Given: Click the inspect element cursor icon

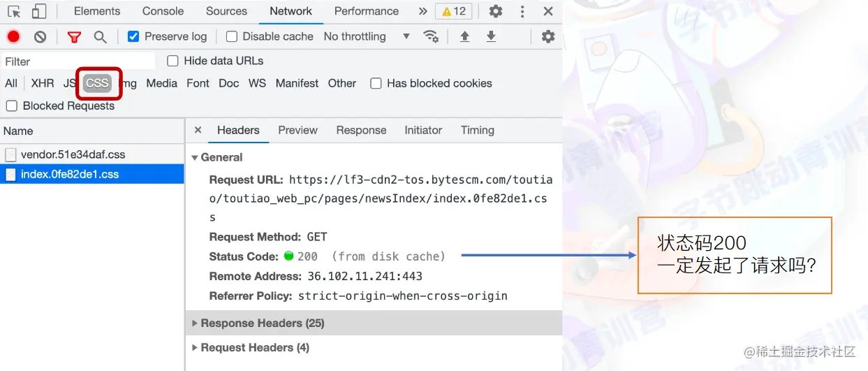Looking at the screenshot, I should click(x=14, y=11).
